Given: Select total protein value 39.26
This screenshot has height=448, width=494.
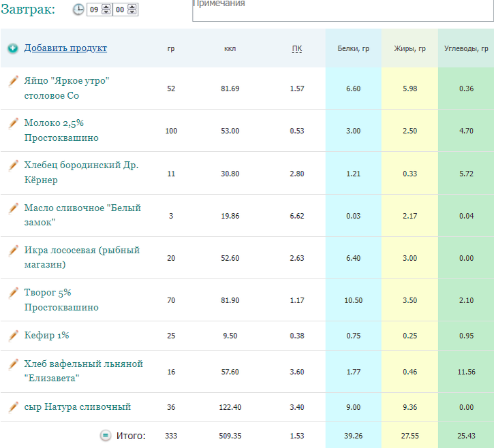Looking at the screenshot, I should point(353,436).
